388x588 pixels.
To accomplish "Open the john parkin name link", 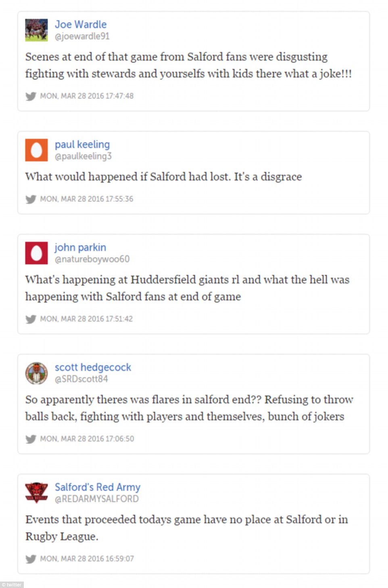I will tap(80, 248).
